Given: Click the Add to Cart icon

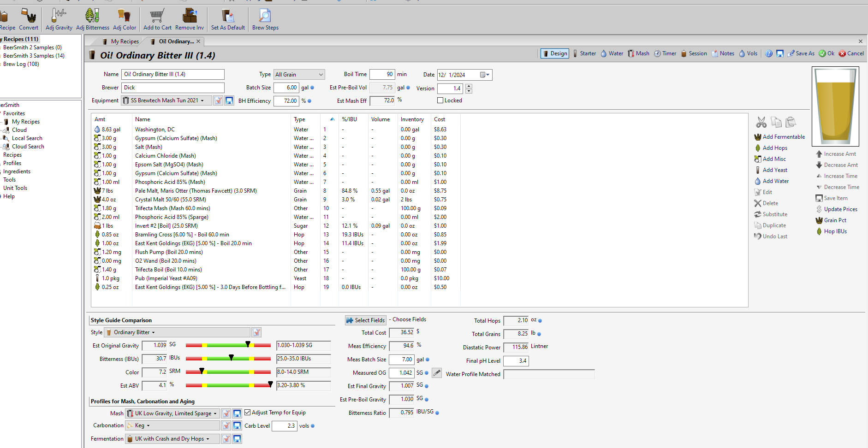Looking at the screenshot, I should 157,16.
